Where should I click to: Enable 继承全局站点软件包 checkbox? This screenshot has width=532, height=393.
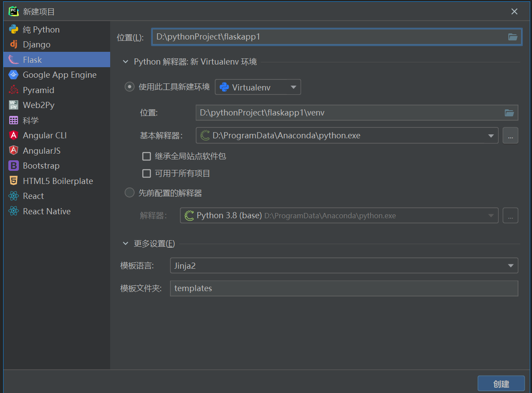click(147, 156)
